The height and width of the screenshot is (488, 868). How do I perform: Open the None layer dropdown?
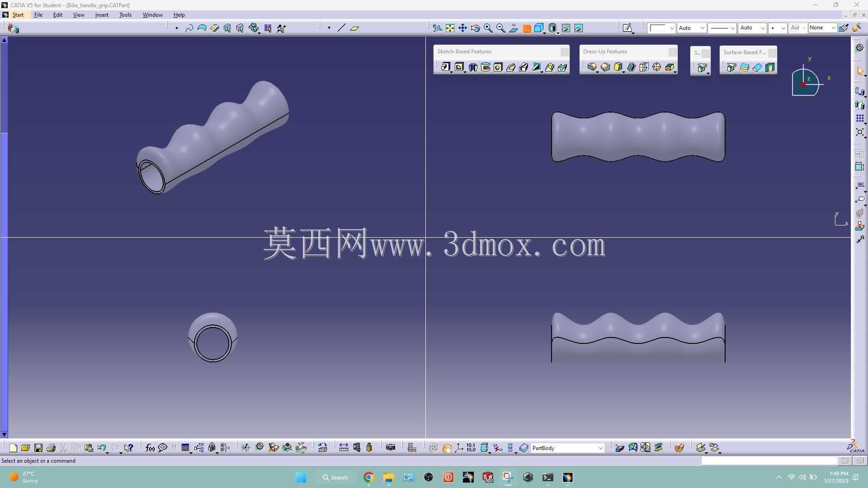[833, 28]
